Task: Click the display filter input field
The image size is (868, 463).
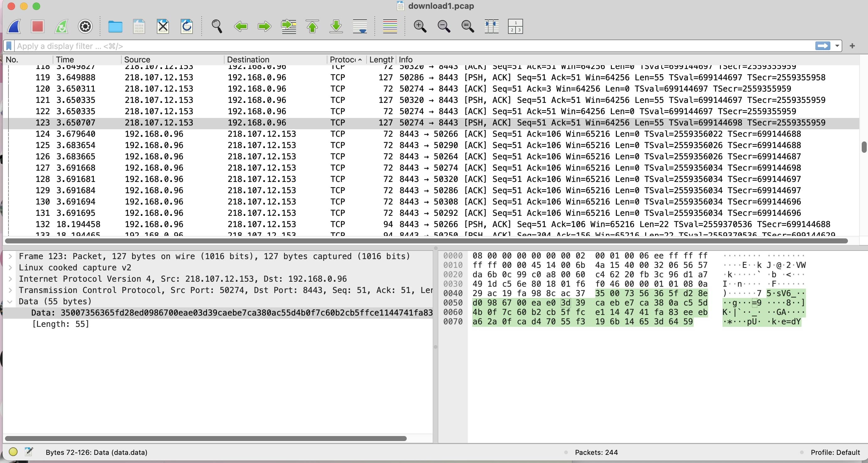Action: coord(404,46)
